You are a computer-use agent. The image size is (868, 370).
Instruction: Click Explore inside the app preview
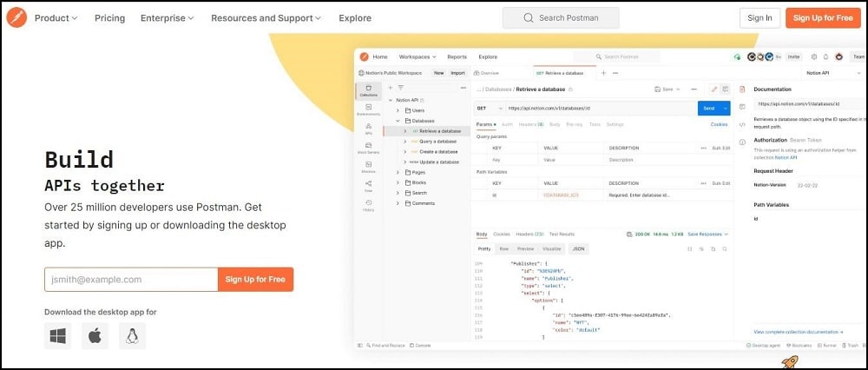tap(488, 56)
